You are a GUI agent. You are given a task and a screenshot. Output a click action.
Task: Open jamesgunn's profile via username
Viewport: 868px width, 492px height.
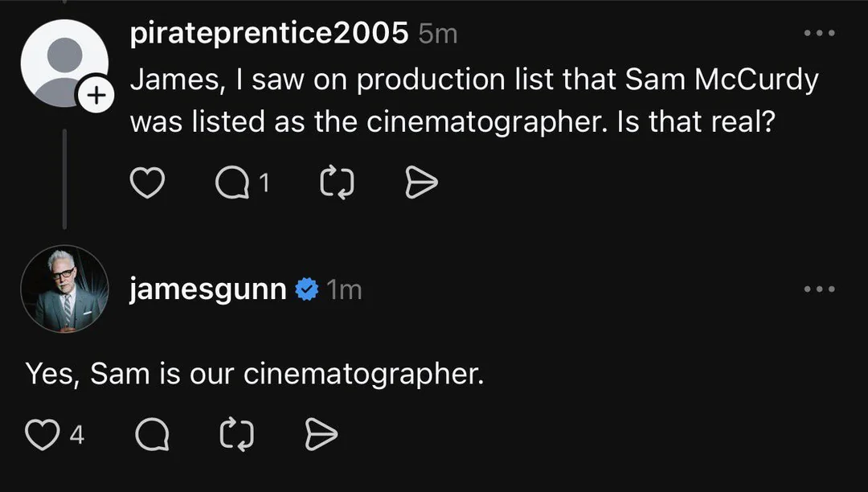(x=208, y=289)
